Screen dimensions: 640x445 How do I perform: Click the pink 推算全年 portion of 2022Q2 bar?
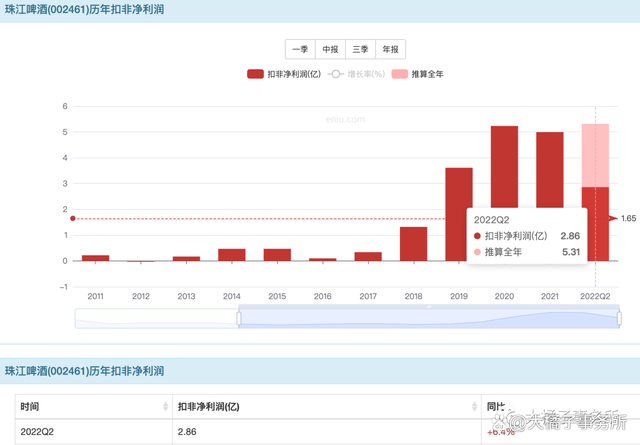pyautogui.click(x=596, y=156)
